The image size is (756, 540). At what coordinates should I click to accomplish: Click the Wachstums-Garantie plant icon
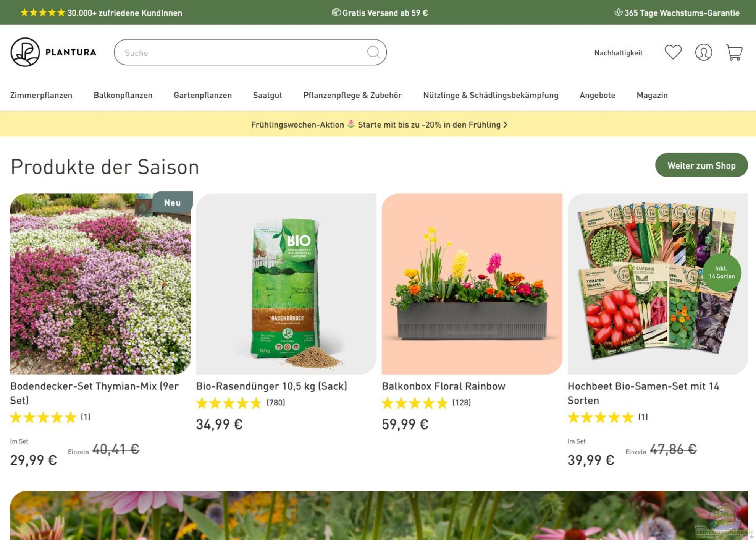[x=618, y=12]
